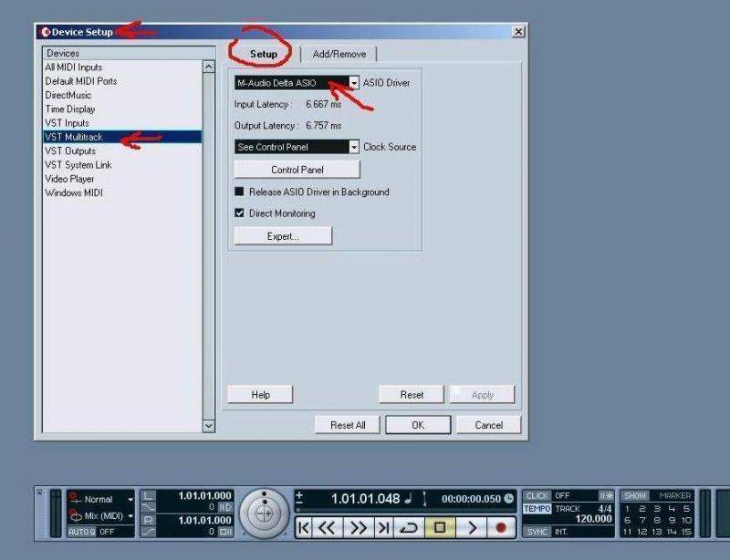
Task: Click the Fast Forward transport button
Action: pyautogui.click(x=358, y=528)
